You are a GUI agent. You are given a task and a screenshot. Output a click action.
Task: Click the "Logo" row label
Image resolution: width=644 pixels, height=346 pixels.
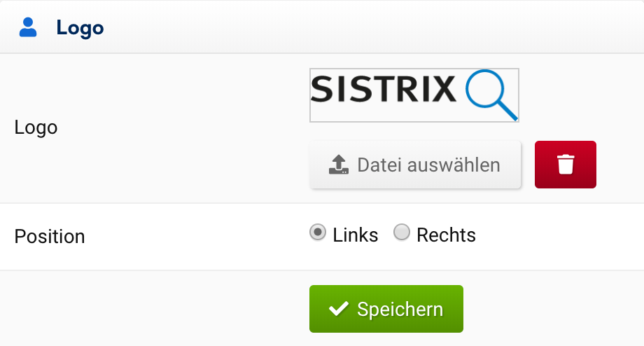click(36, 128)
